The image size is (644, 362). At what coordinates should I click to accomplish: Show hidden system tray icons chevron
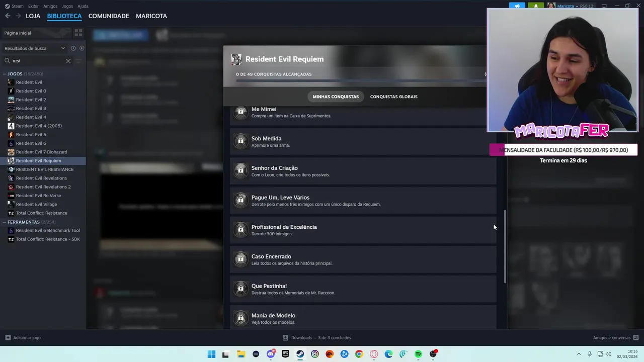(579, 354)
